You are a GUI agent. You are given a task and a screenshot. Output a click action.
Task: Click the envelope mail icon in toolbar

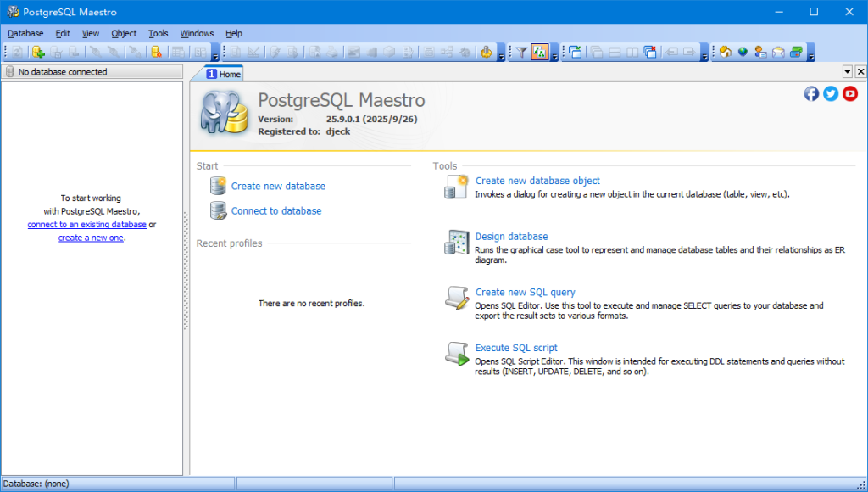[778, 53]
